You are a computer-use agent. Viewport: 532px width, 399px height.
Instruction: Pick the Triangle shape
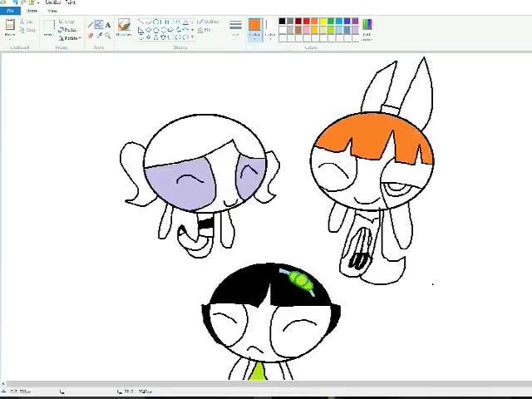(185, 22)
